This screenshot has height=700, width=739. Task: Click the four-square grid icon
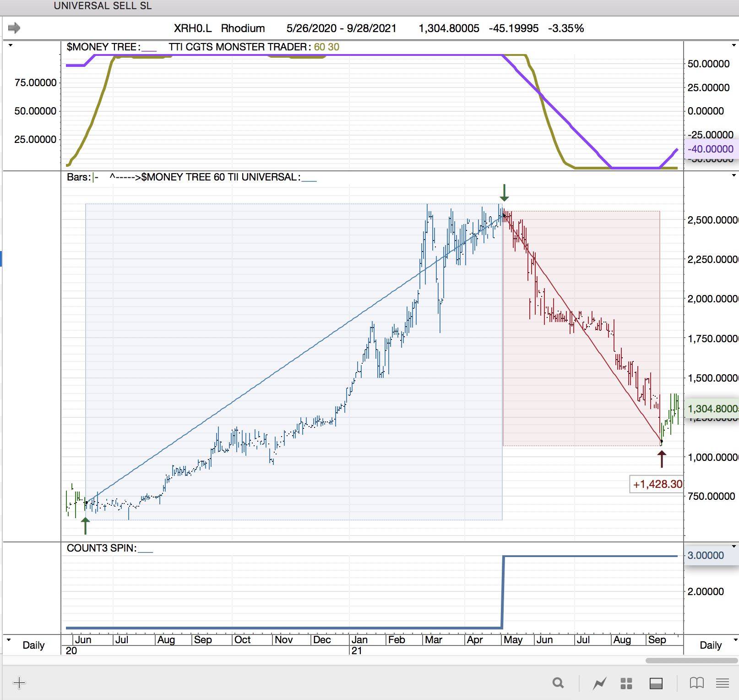point(626,684)
